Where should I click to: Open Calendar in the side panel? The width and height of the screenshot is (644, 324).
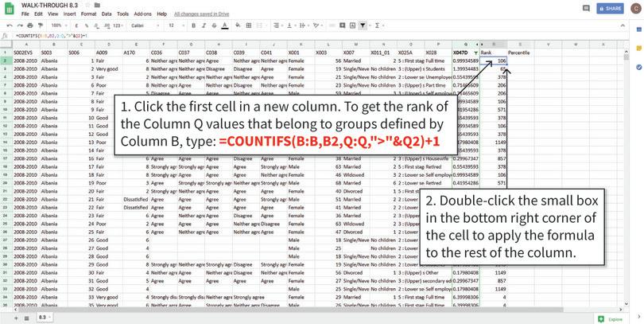(x=638, y=29)
